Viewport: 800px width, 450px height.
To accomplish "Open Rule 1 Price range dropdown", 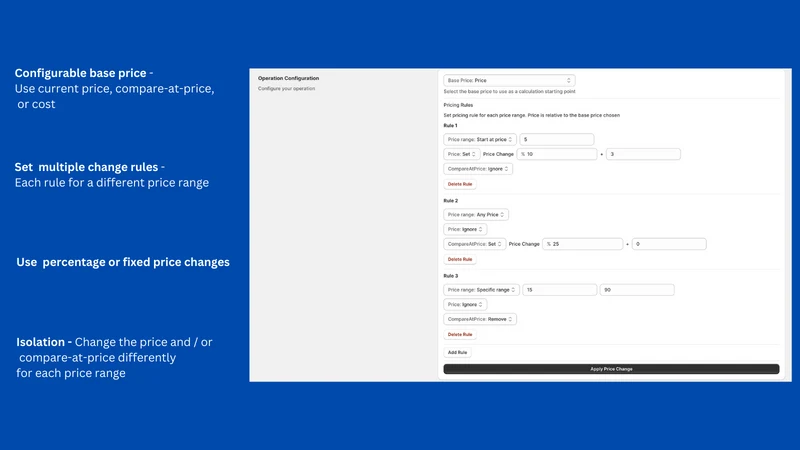I will tap(480, 139).
